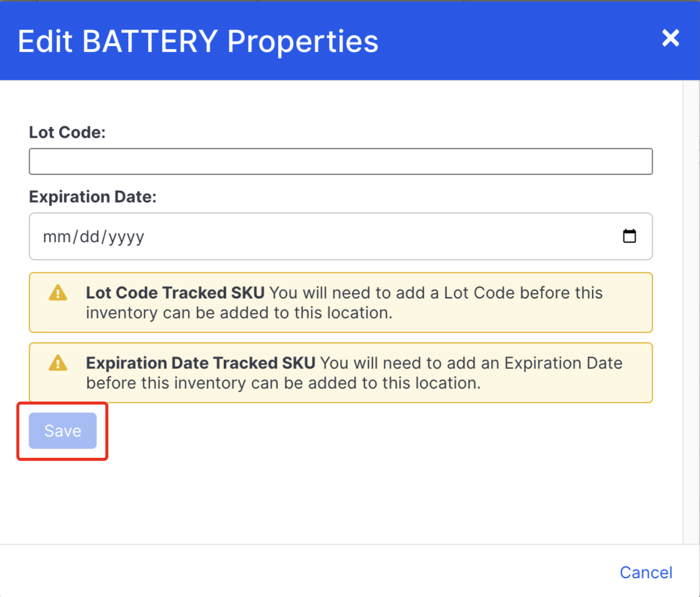This screenshot has height=597, width=700.
Task: Click the Lot Code warning triangle icon
Action: (x=58, y=293)
